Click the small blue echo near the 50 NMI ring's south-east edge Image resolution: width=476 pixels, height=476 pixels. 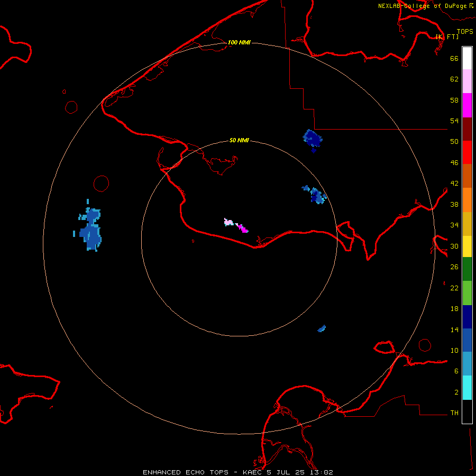[322, 328]
